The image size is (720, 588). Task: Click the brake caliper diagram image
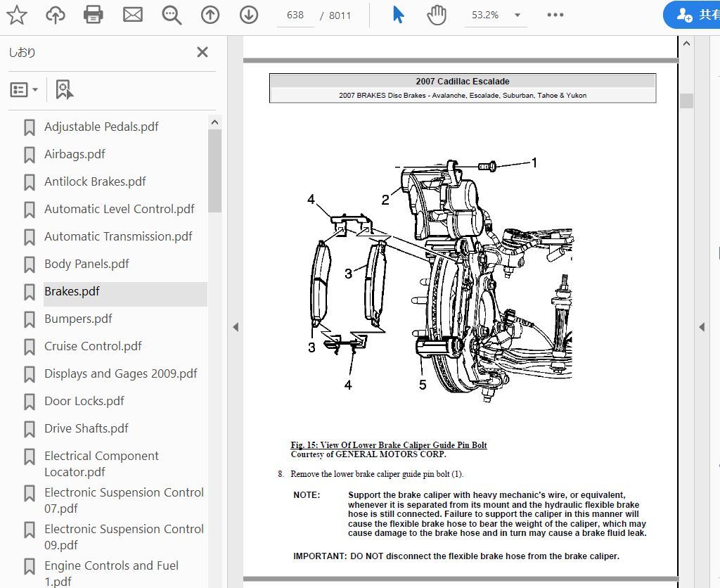click(x=439, y=280)
